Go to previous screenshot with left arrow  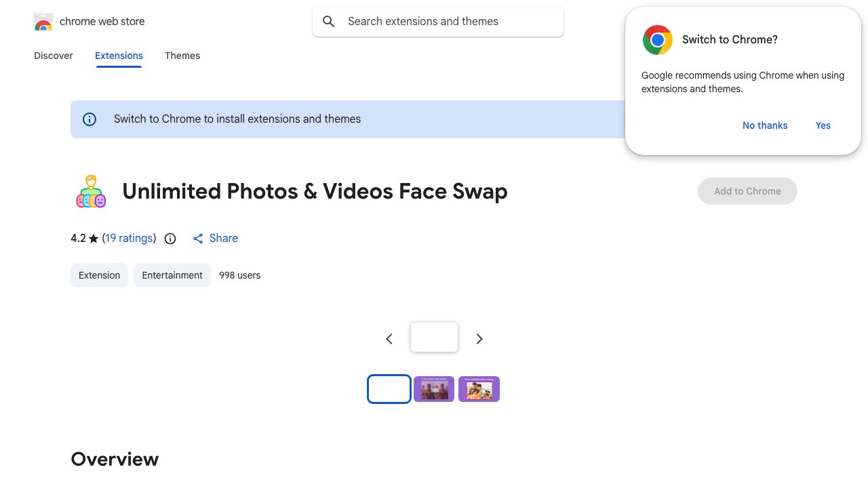(x=389, y=339)
